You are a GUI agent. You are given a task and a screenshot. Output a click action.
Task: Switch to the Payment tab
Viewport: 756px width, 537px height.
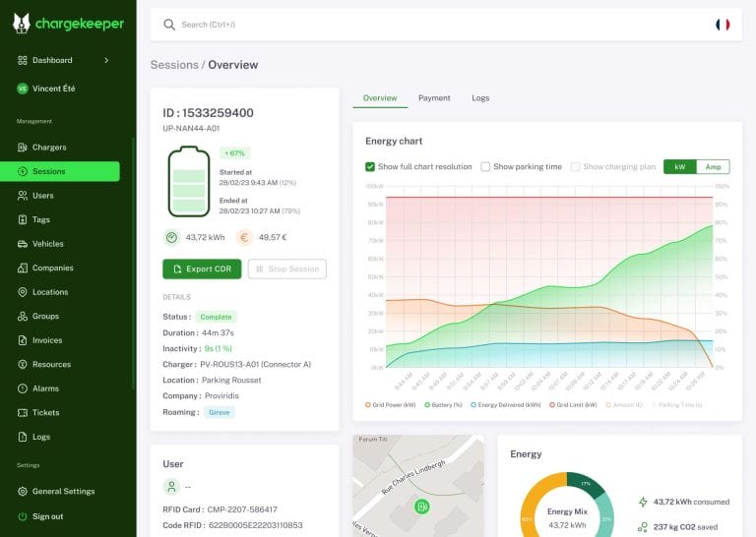[434, 98]
